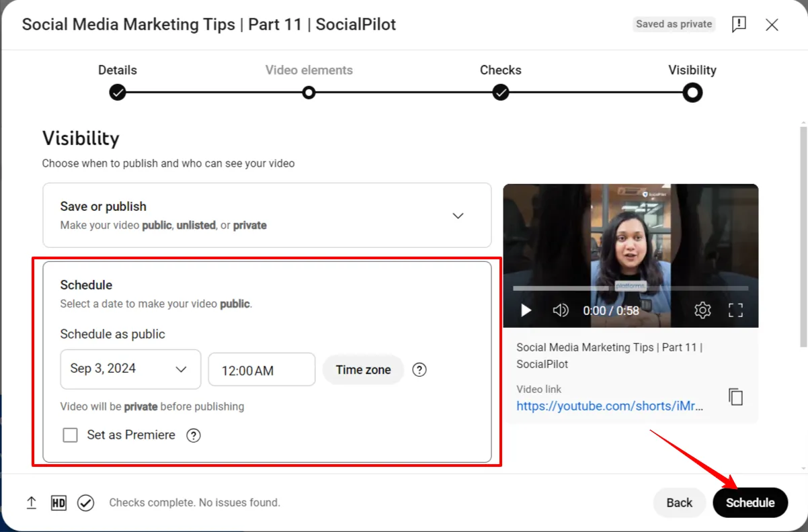Click the upload status arrow icon
The height and width of the screenshot is (532, 808).
point(32,502)
